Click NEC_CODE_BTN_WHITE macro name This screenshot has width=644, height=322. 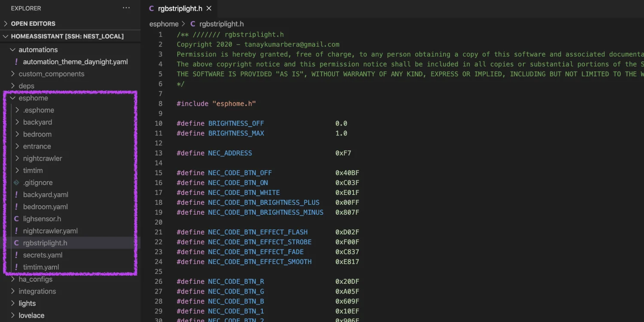tap(244, 192)
